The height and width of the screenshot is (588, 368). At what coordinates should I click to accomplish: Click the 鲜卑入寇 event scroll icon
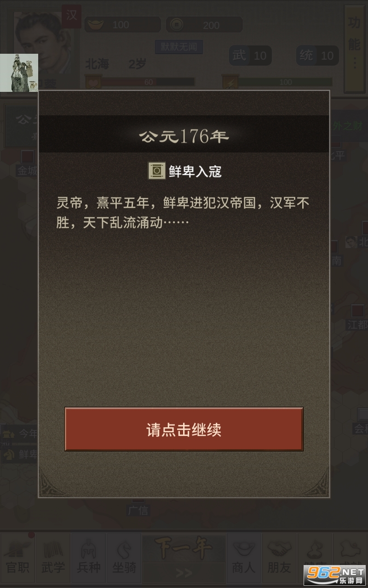[x=156, y=171]
